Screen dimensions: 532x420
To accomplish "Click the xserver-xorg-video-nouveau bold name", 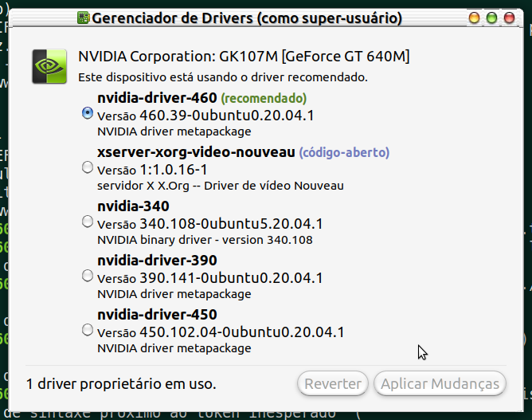I will (x=196, y=152).
